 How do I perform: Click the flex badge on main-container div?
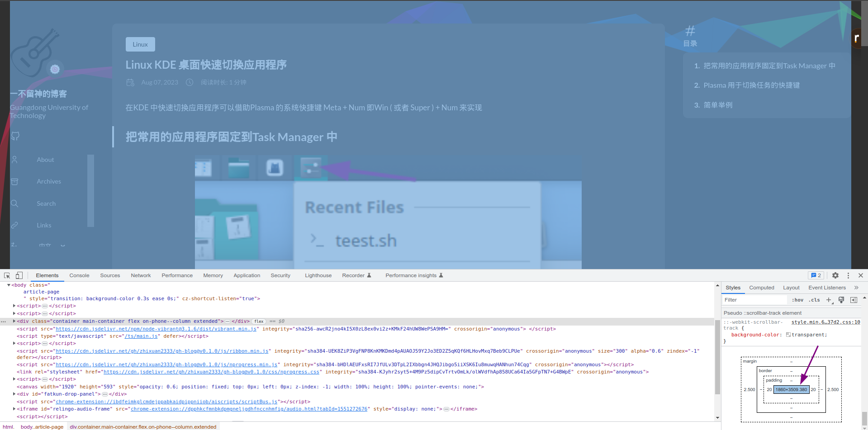coord(259,321)
